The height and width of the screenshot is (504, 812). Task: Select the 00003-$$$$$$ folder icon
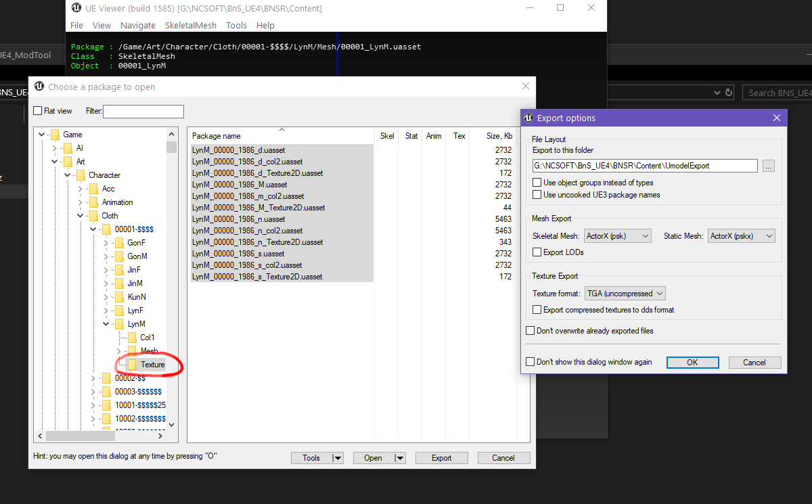pos(106,392)
